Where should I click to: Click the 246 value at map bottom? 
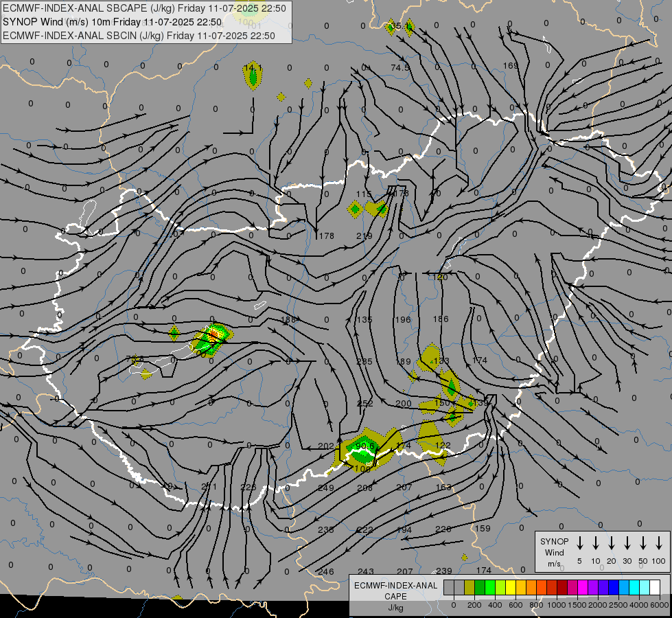click(326, 572)
